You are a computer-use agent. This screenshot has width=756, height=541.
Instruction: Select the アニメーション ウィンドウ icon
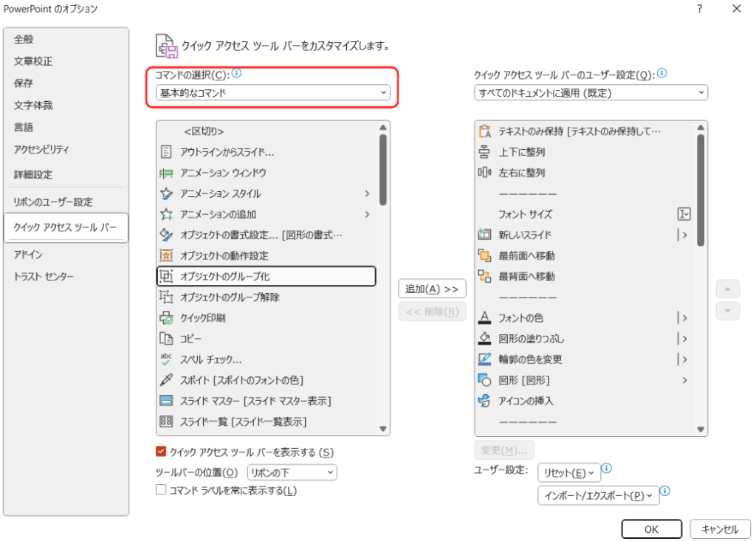[166, 173]
